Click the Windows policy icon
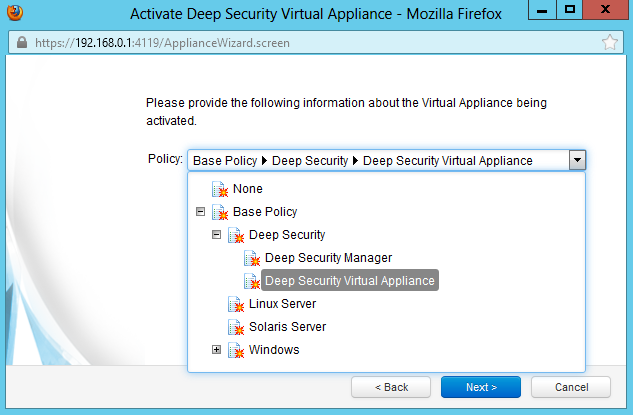Screen dimensions: 633x415 point(236,350)
